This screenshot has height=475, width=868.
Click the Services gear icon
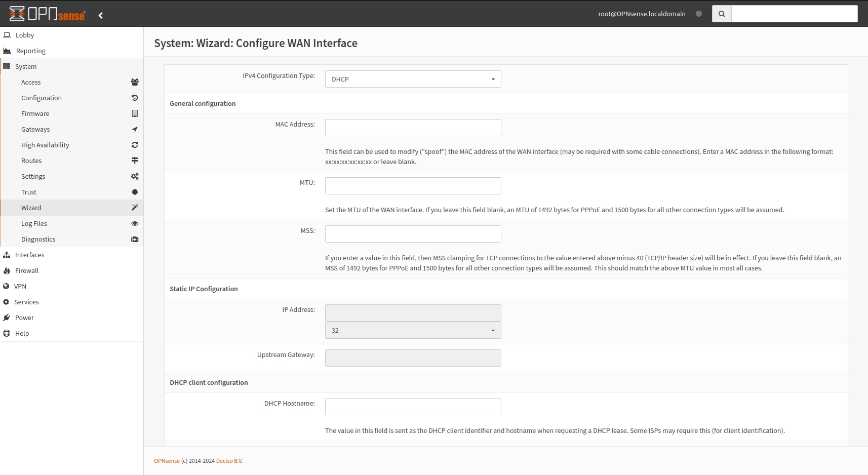(6, 302)
